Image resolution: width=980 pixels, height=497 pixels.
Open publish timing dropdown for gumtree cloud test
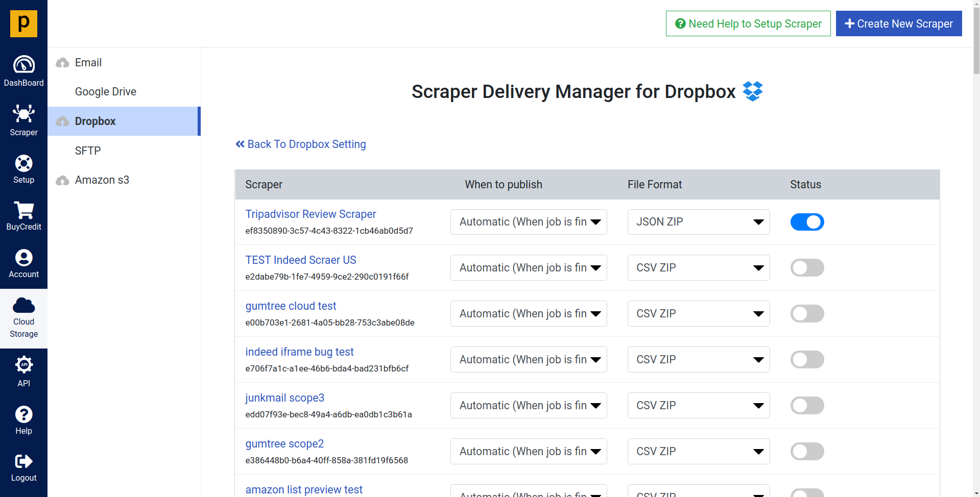point(529,314)
